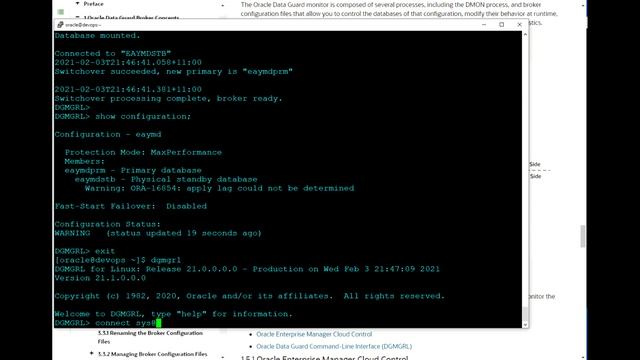The width and height of the screenshot is (640, 360).
Task: Maximize the oracle@devops terminal window
Action: point(502,25)
